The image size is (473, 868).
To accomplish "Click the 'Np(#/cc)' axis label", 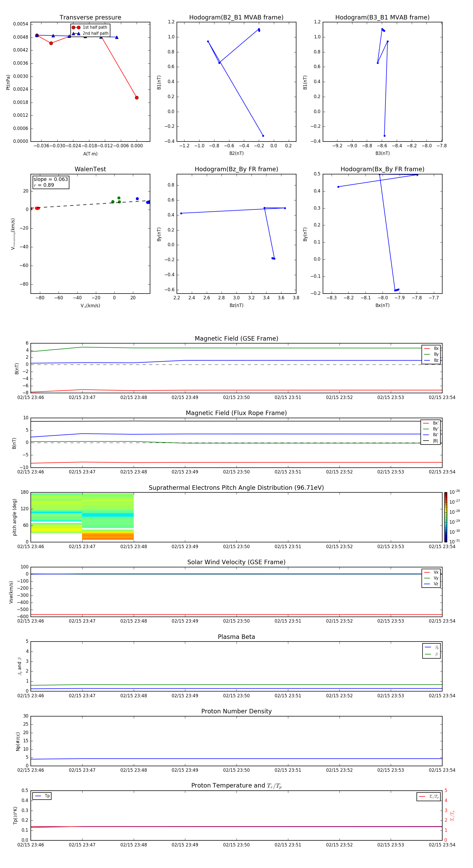I will [18, 741].
